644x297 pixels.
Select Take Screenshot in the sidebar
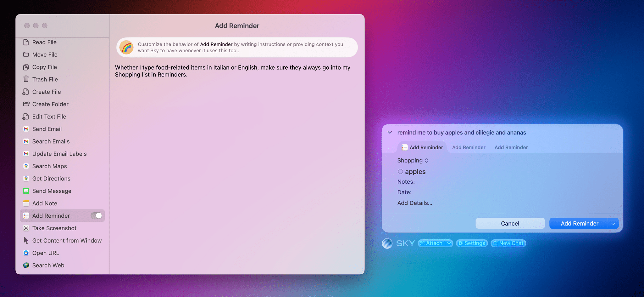[x=62, y=228]
